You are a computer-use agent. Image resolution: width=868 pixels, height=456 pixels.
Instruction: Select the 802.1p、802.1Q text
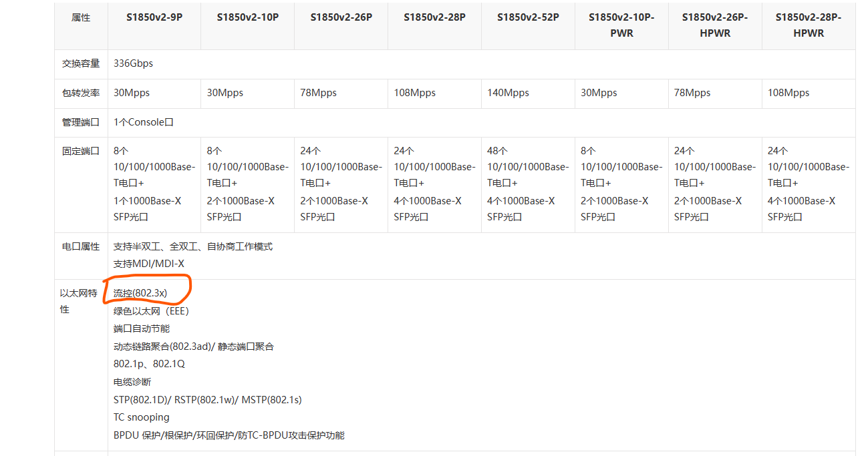coord(149,364)
